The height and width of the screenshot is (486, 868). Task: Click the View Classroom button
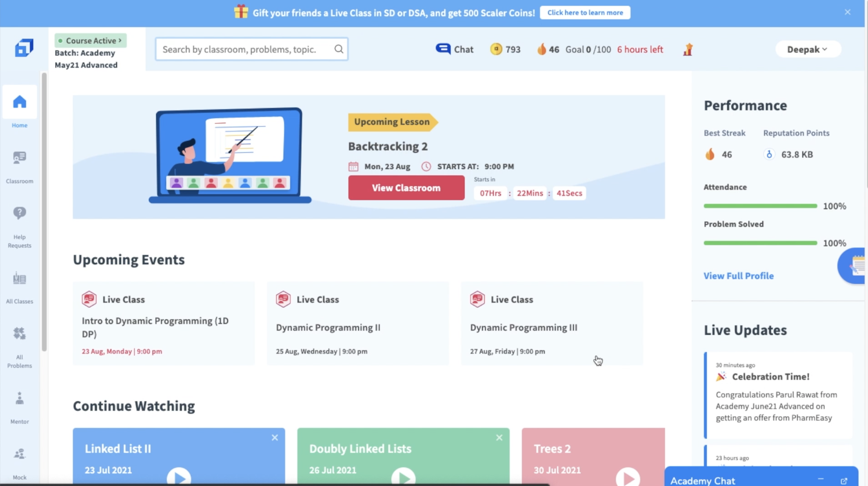(x=406, y=188)
